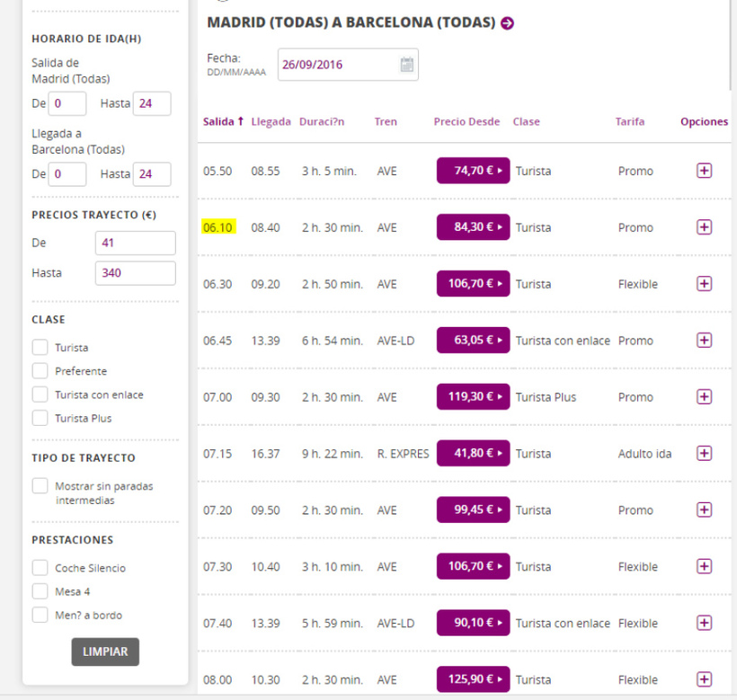
Task: Click plus icon for the 07.00 train
Action: click(x=704, y=396)
